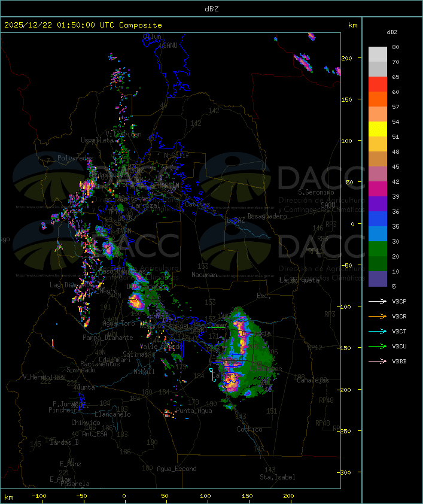
Task: Click the VBBB legend label
Action: click(x=399, y=362)
